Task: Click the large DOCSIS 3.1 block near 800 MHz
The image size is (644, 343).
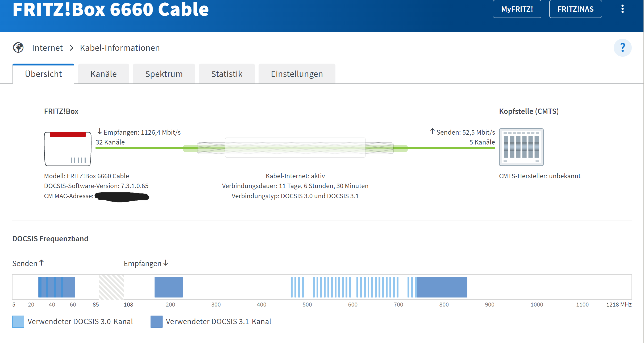Action: (442, 287)
